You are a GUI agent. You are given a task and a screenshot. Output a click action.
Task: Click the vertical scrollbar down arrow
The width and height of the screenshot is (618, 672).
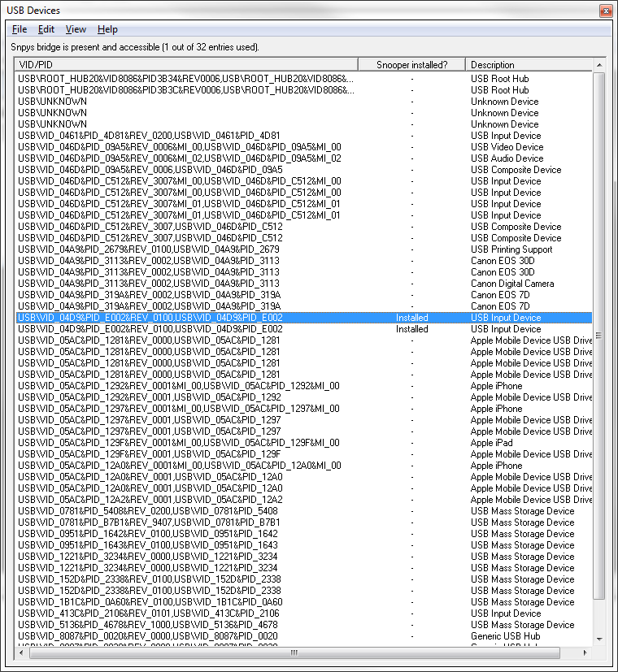click(x=599, y=639)
